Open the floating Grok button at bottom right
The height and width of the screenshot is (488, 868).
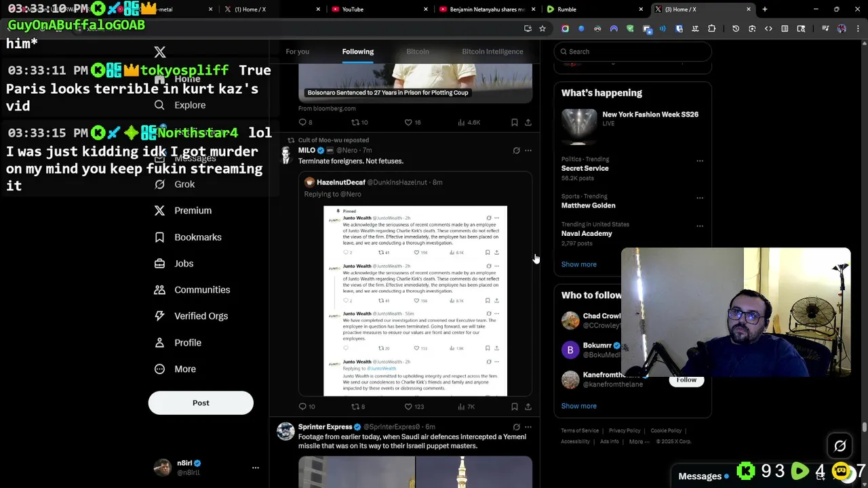pos(840,446)
